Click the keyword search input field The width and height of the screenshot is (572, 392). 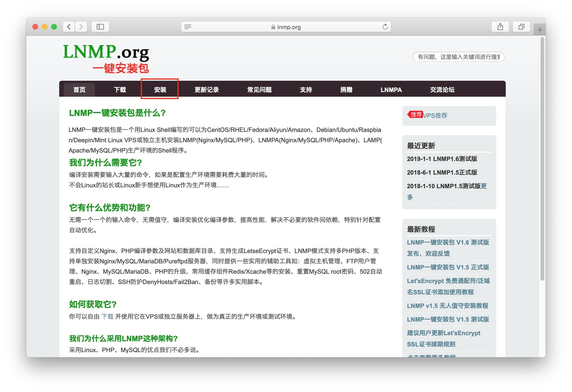coord(458,57)
